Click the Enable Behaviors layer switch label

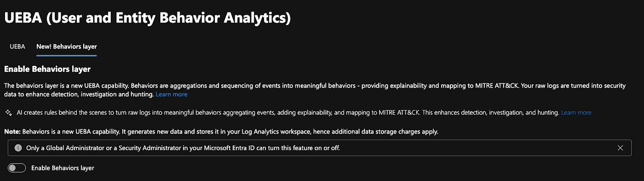coord(63,168)
